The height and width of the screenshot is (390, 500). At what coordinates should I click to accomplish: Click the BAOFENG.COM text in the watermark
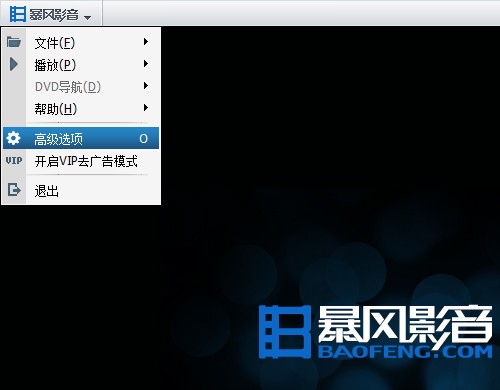(405, 352)
